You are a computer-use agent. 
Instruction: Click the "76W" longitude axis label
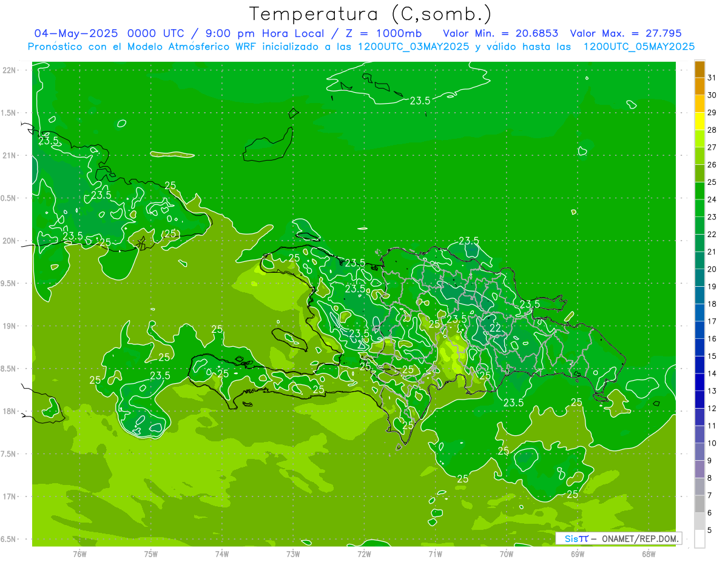[x=79, y=554]
